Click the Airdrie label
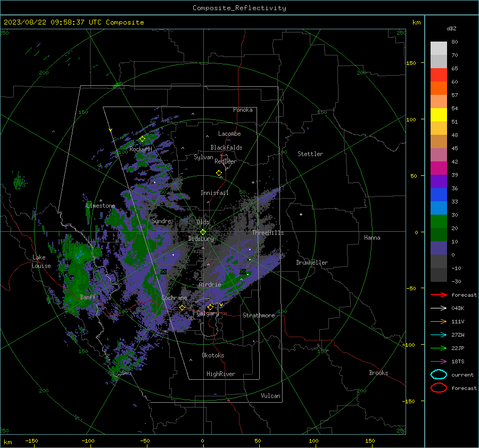Viewport: 479px width, 448px height. [x=210, y=284]
